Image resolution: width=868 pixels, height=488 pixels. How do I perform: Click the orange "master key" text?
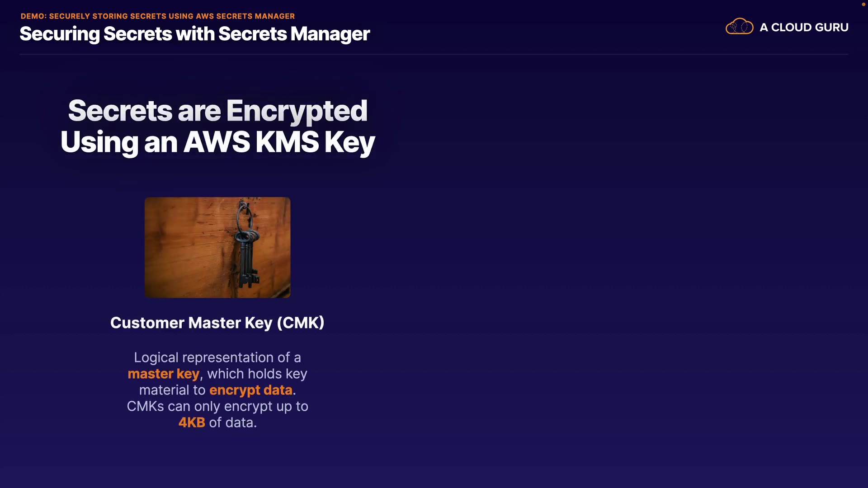pyautogui.click(x=163, y=374)
